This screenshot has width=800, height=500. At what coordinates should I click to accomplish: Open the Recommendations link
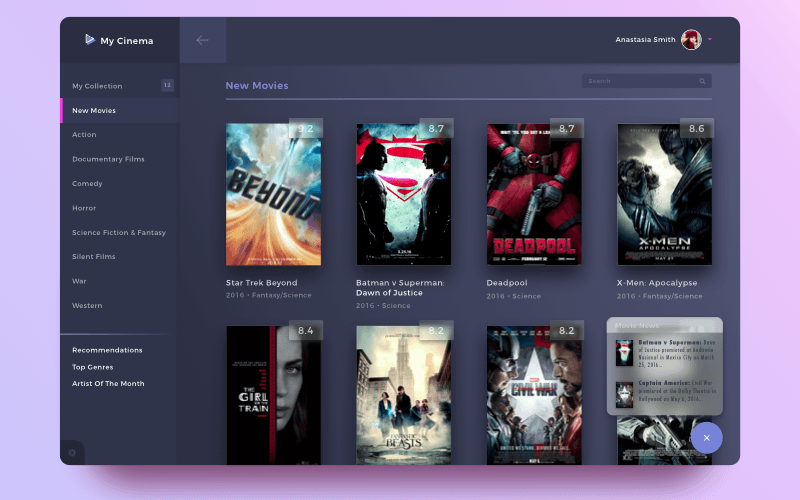[x=107, y=350]
